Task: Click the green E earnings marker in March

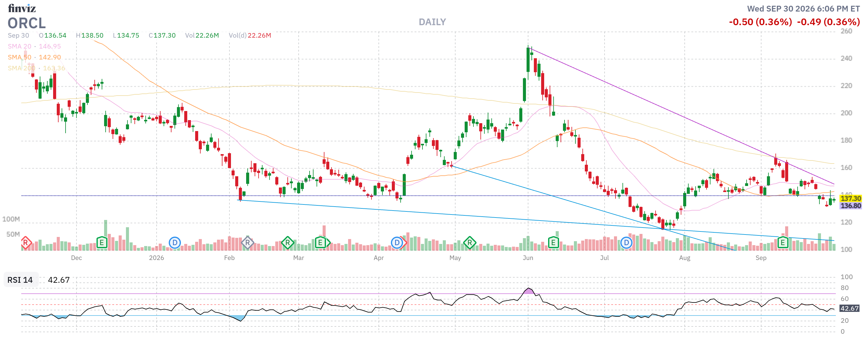Action: (x=320, y=243)
